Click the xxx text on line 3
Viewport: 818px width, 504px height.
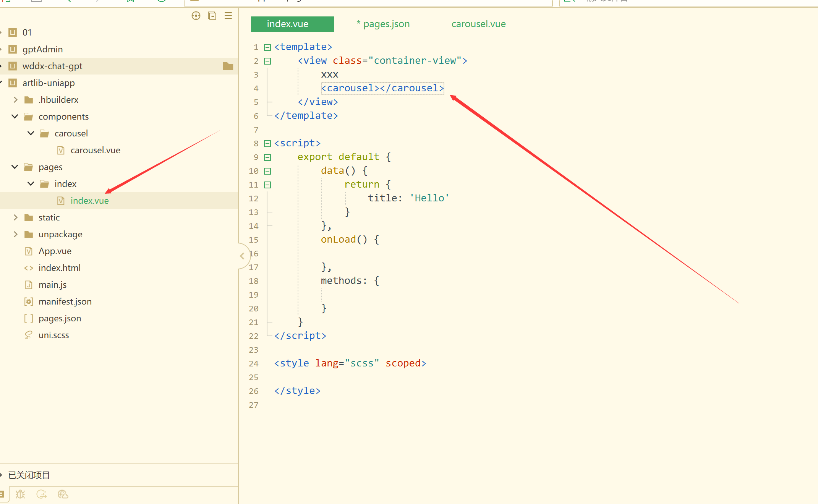point(330,75)
